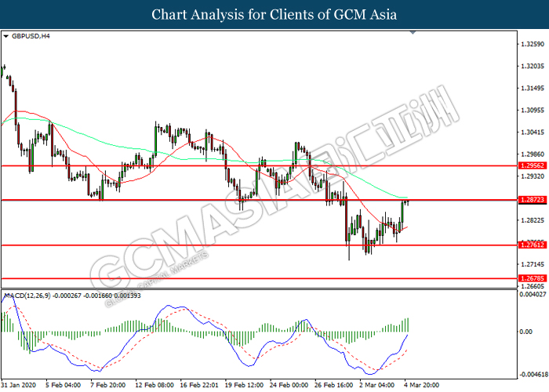549x392 pixels.
Task: Click the 1.30415 price axis value
Action: 533,132
